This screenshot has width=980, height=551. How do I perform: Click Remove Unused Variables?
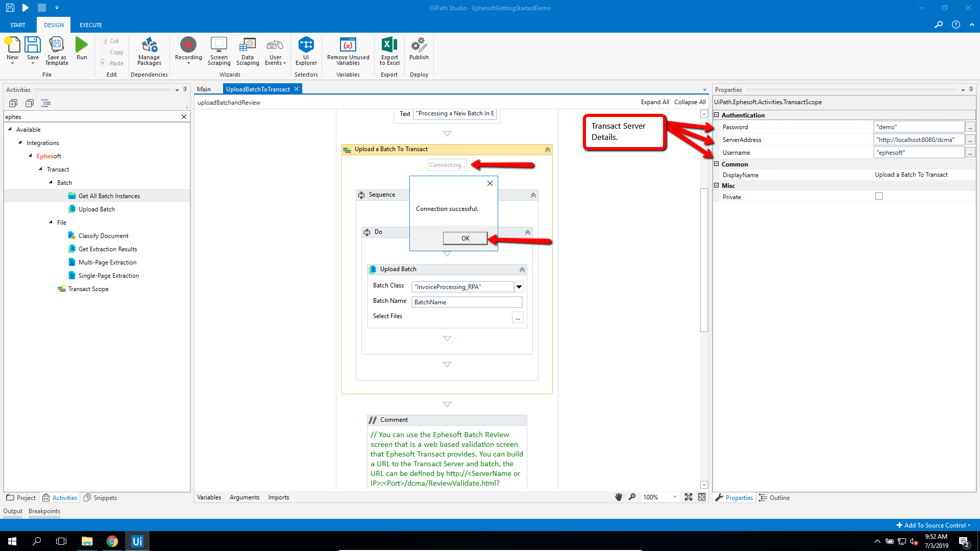click(348, 51)
